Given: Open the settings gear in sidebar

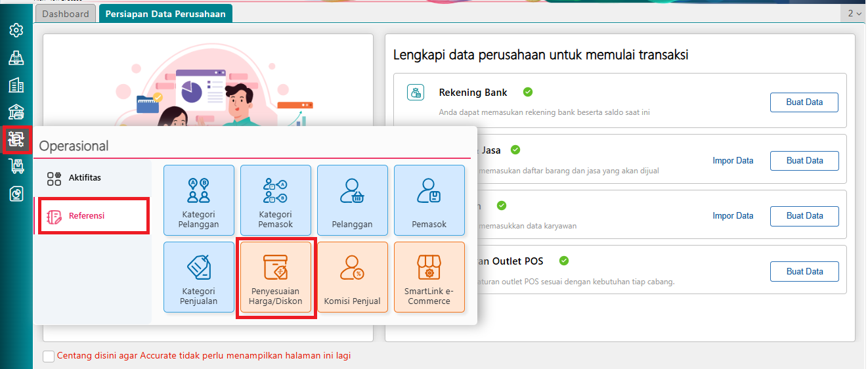Looking at the screenshot, I should tap(16, 30).
